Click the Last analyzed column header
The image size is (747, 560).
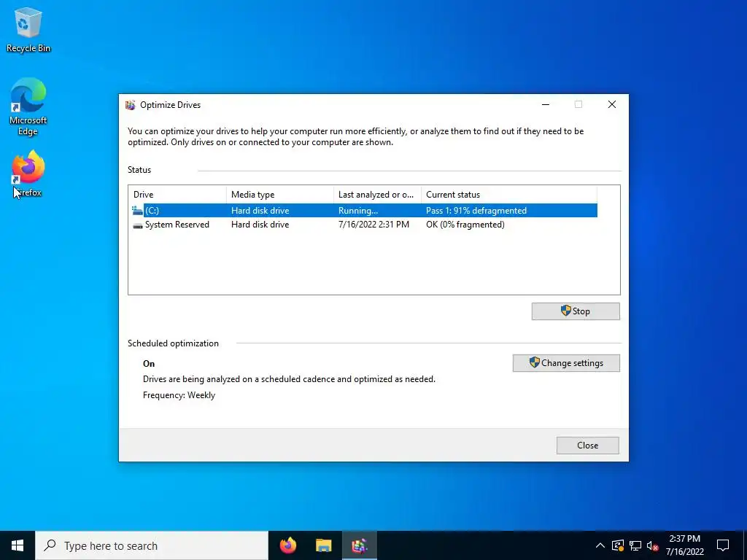[x=377, y=195]
